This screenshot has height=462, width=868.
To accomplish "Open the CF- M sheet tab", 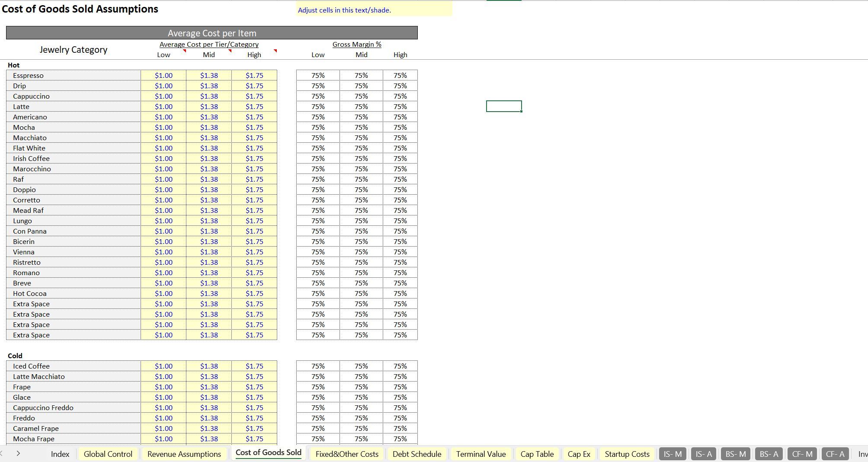I will click(802, 454).
